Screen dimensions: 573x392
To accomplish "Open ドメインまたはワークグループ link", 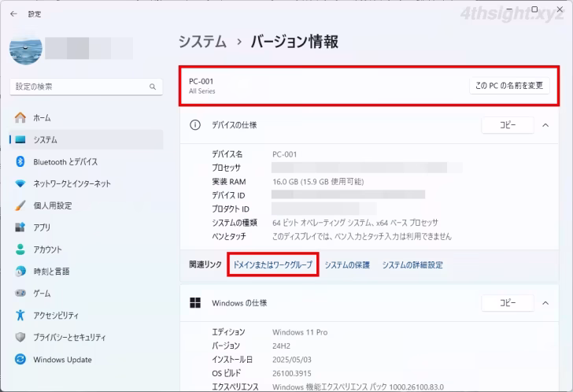I will click(x=273, y=264).
